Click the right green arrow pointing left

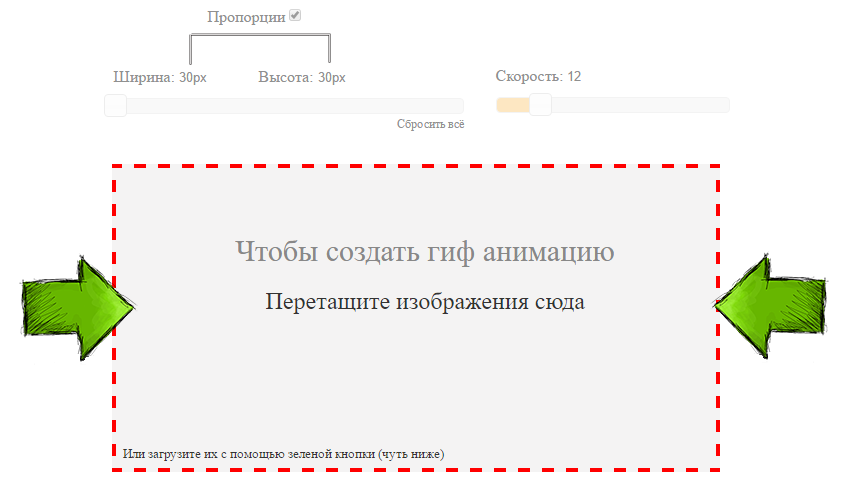(x=770, y=306)
